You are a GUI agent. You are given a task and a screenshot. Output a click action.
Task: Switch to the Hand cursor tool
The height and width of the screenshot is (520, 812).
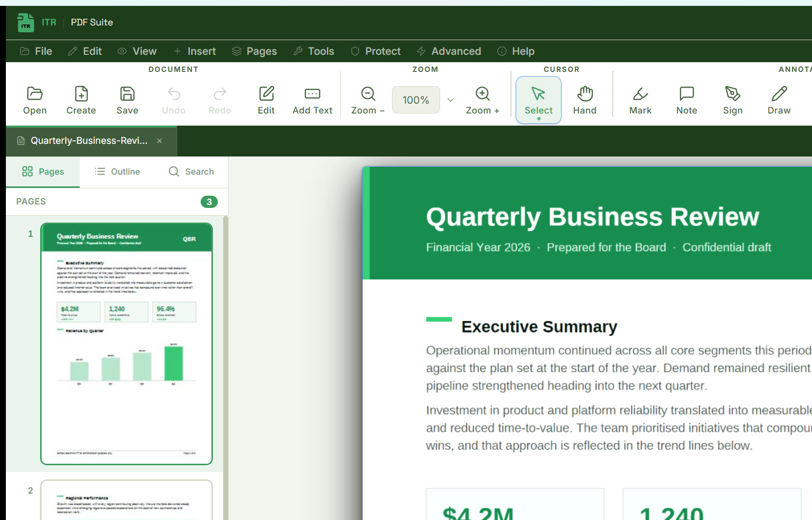pyautogui.click(x=585, y=100)
